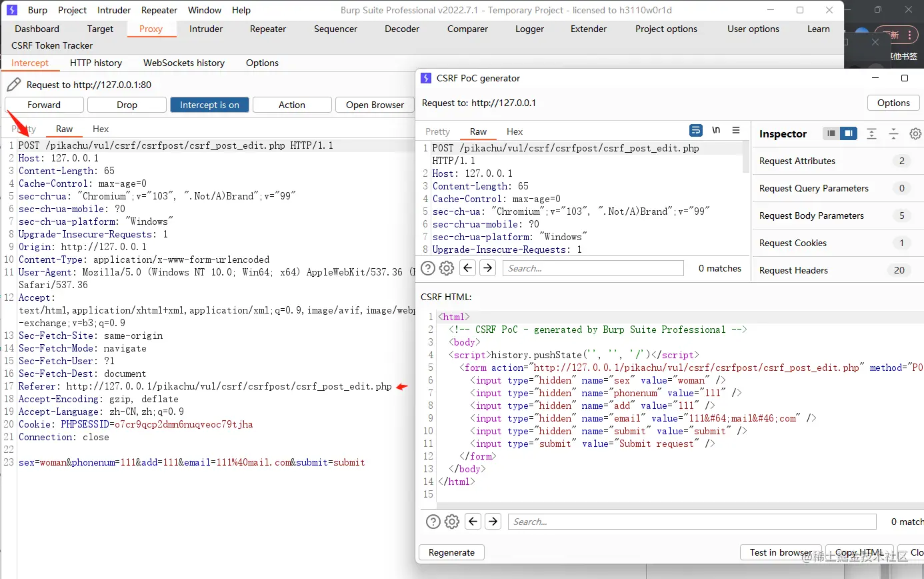This screenshot has height=579, width=924.
Task: Go to previous match in PoC request search
Action: click(x=468, y=268)
